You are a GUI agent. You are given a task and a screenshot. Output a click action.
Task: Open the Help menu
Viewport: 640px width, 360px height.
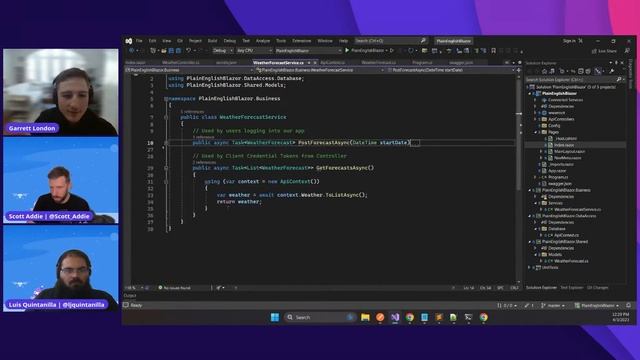[343, 41]
